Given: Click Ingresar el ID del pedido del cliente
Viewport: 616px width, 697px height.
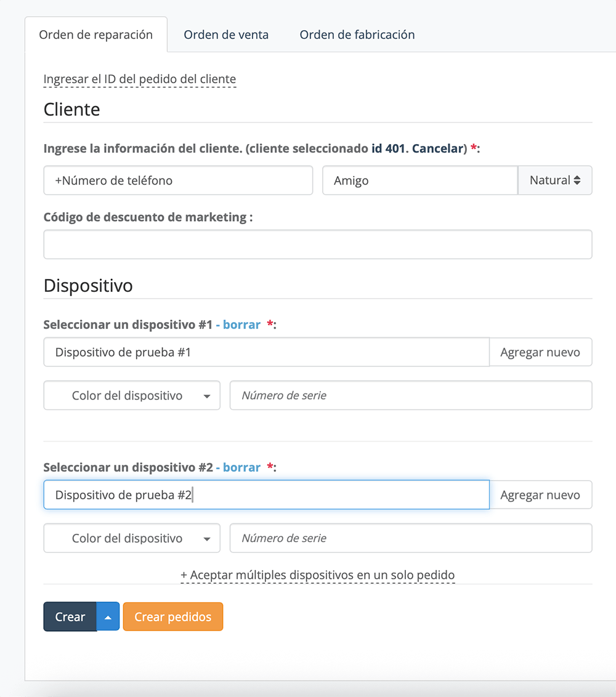Looking at the screenshot, I should point(140,79).
